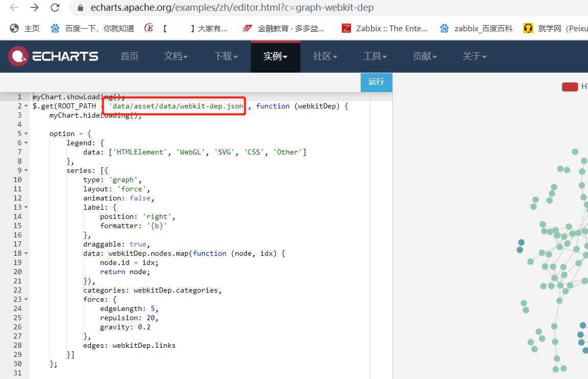
Task: Open the 下载 dropdown menu
Action: 226,56
